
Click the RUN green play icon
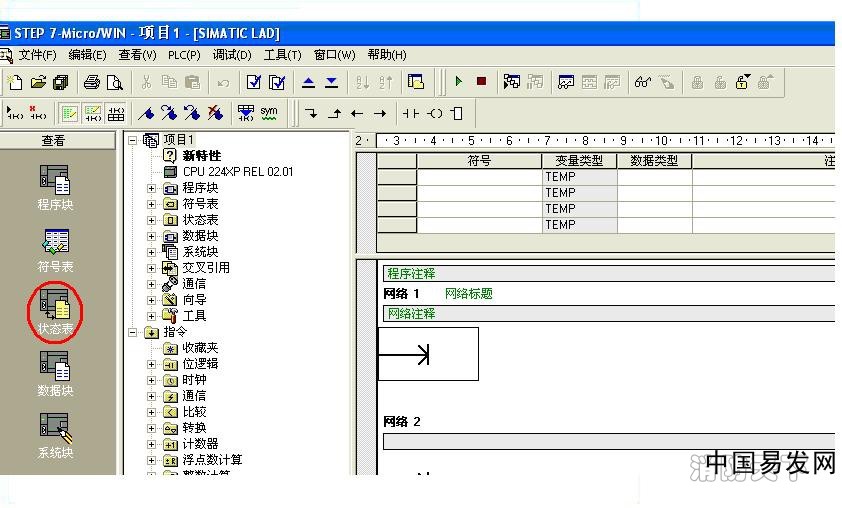(458, 82)
